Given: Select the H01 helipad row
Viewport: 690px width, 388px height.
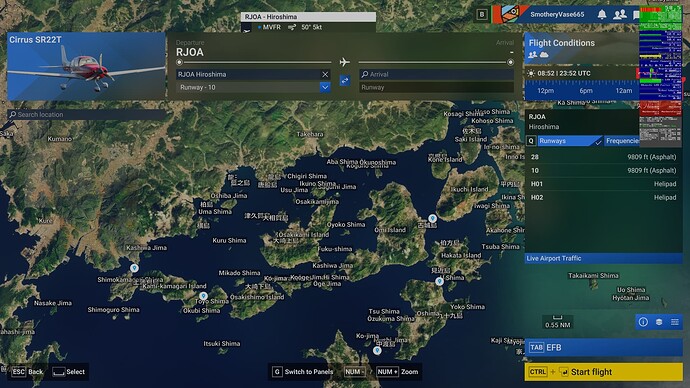Looking at the screenshot, I should 603,184.
